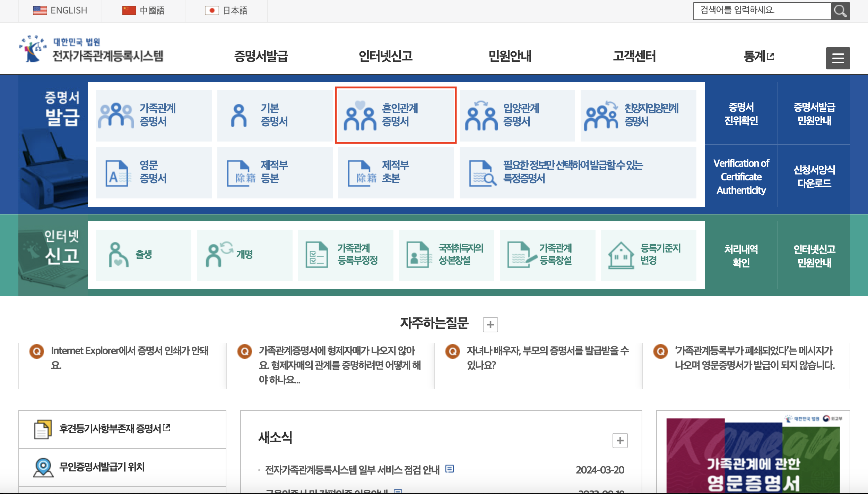Open the 입양관계 증명서 icon
Image resolution: width=868 pixels, height=494 pixels.
pyautogui.click(x=517, y=115)
